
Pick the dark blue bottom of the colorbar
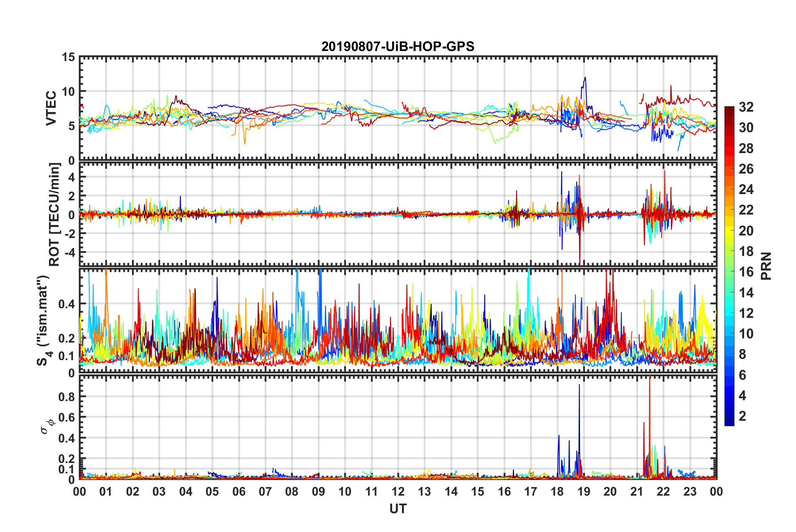coord(729,422)
